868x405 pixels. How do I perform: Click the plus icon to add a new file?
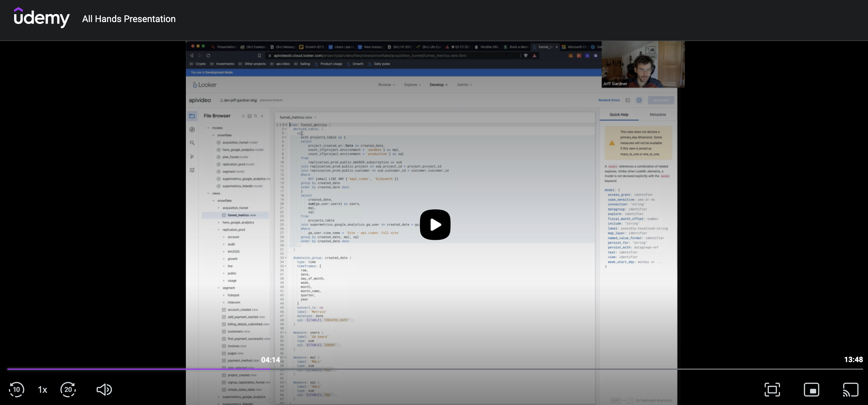coord(262,116)
